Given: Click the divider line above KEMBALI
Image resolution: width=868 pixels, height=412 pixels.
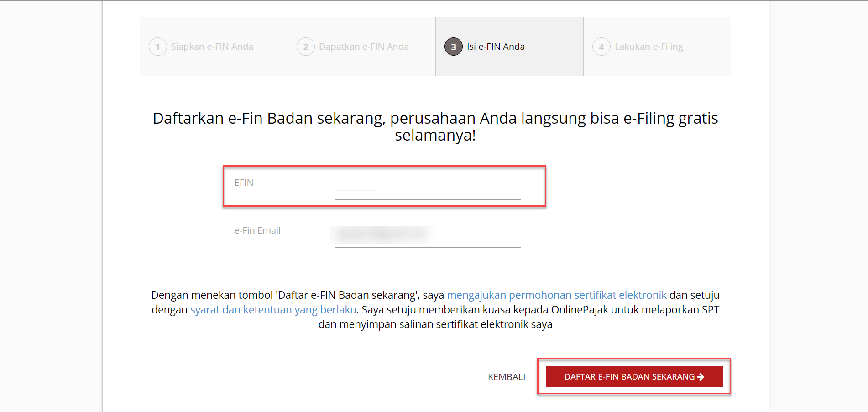Looking at the screenshot, I should (x=435, y=349).
